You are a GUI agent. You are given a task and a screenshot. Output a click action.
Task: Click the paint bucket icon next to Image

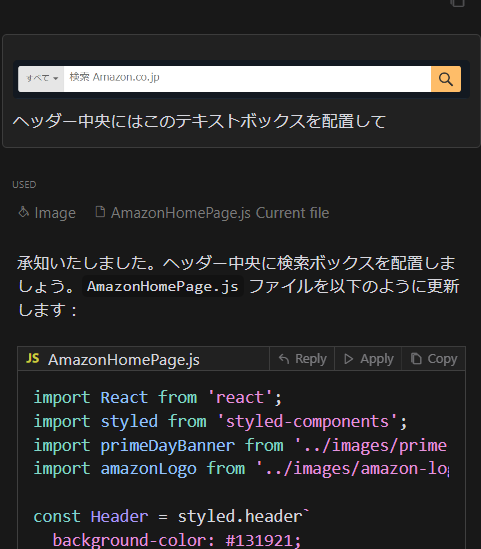pyautogui.click(x=24, y=212)
